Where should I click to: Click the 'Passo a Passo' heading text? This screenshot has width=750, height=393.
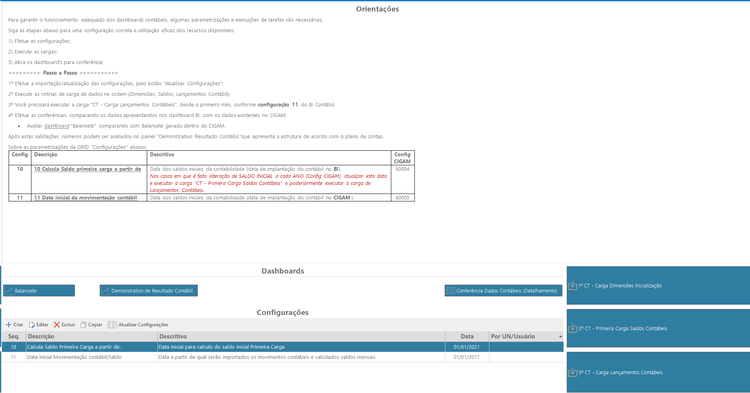coord(60,73)
